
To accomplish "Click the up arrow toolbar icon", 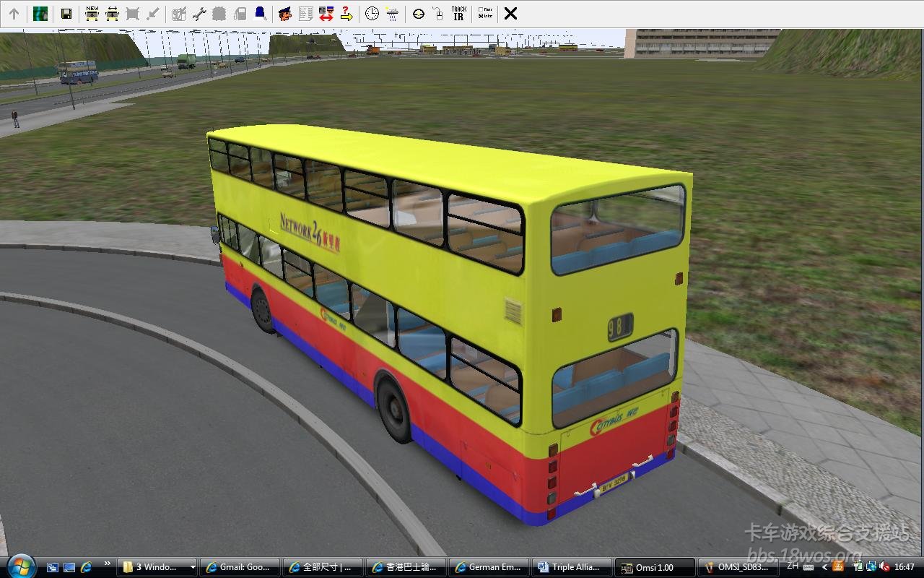I will (14, 14).
